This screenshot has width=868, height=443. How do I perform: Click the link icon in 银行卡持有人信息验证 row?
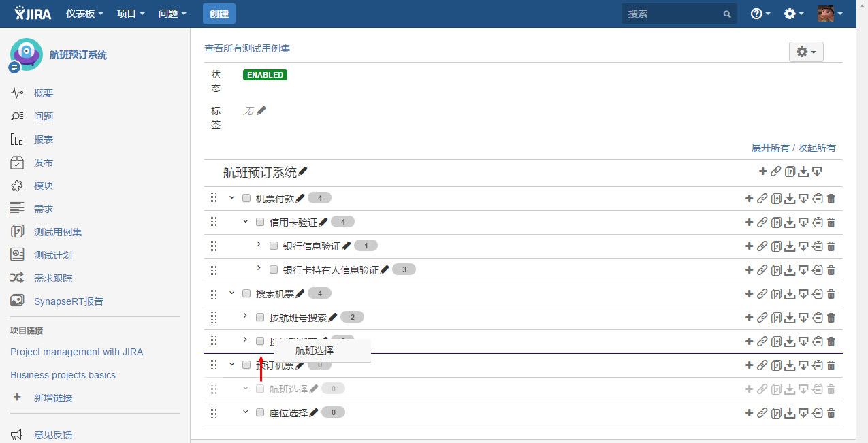coord(762,270)
